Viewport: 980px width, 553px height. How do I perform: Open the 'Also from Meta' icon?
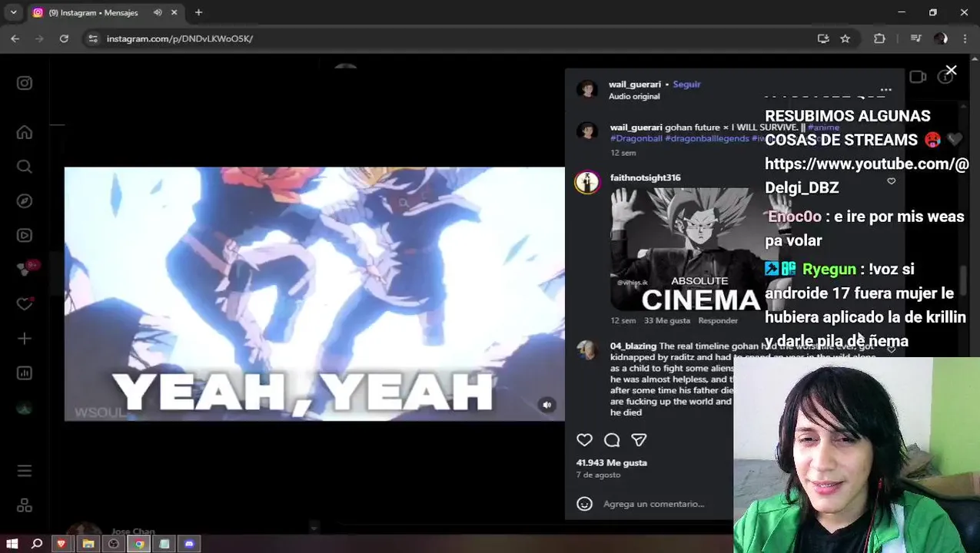click(25, 505)
